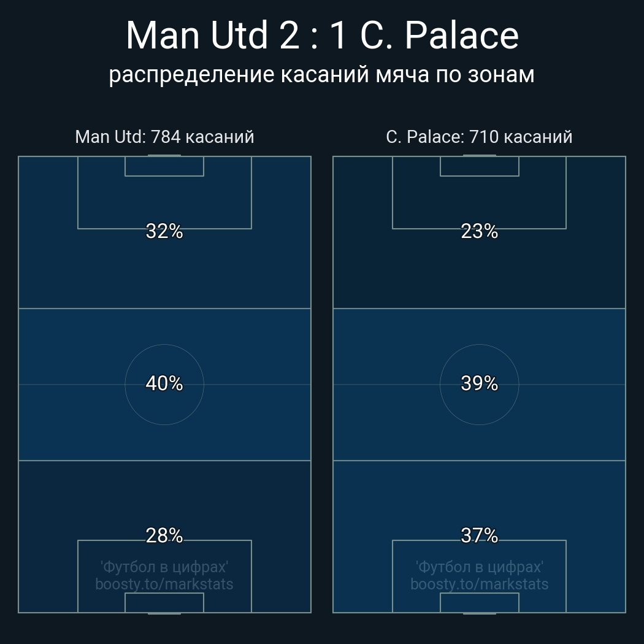Click the 37% label on C. Palace pitch

coord(479,535)
